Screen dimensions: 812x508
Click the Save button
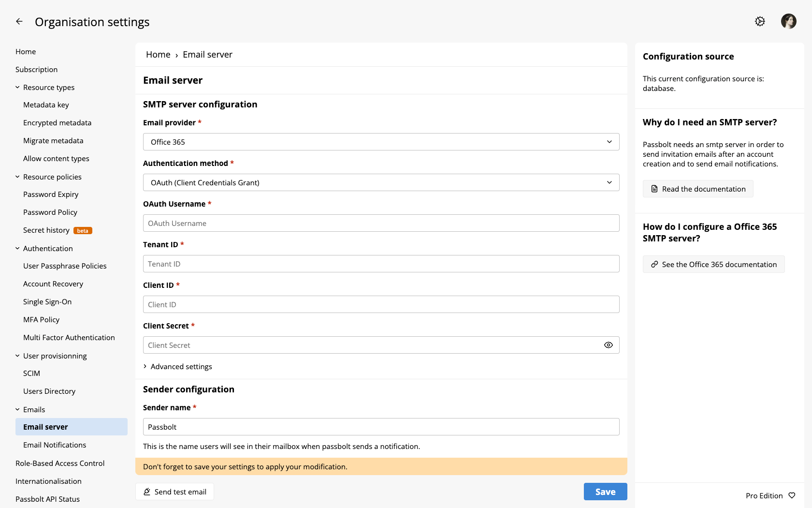pos(605,492)
